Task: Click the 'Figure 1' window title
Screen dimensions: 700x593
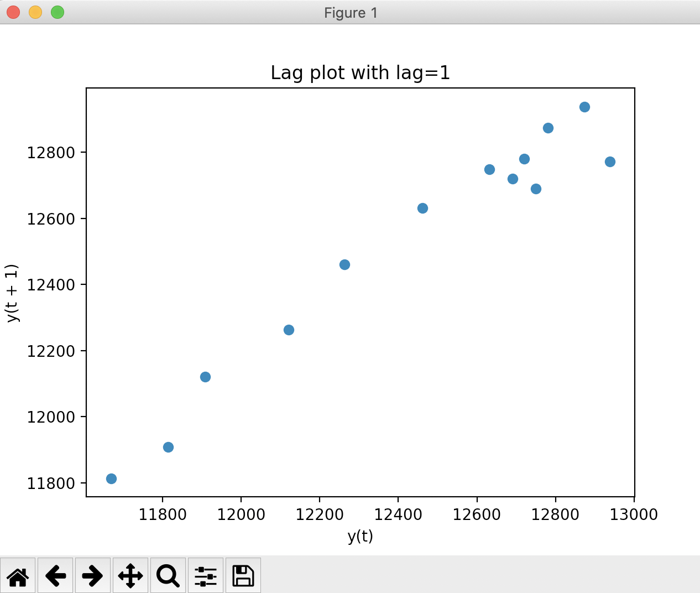Action: 351,13
